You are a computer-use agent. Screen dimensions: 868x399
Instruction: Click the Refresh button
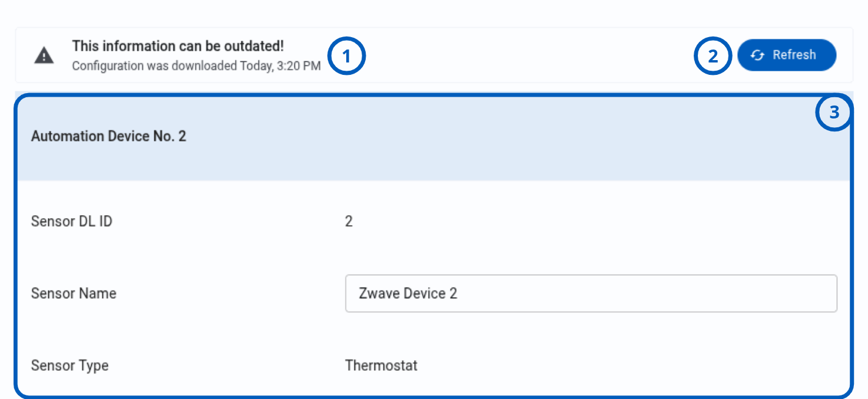coord(787,55)
